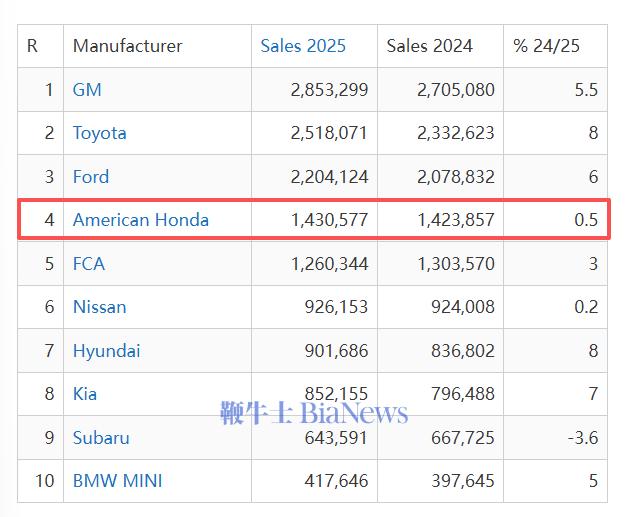Screen dimensions: 629x517
Task: Select GM's 2025 sales value 2,853,299
Action: 329,90
